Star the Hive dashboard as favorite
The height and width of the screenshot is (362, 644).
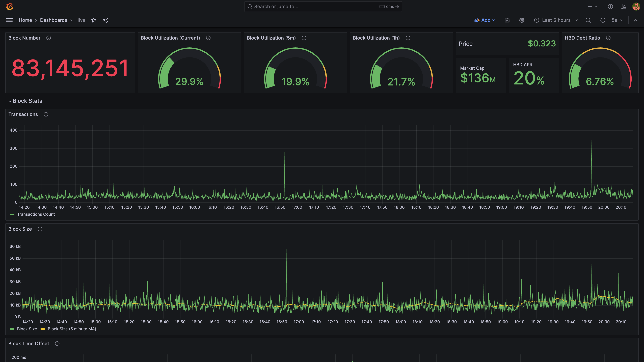(94, 20)
